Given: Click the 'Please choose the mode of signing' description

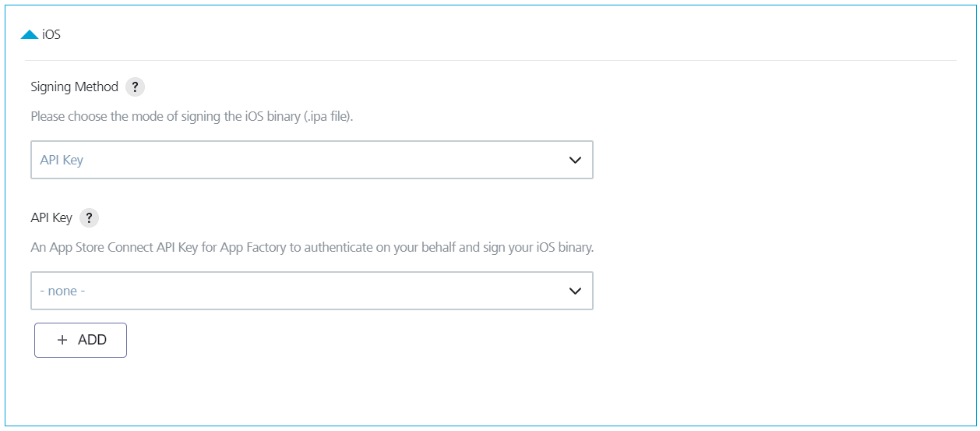Looking at the screenshot, I should tap(192, 117).
